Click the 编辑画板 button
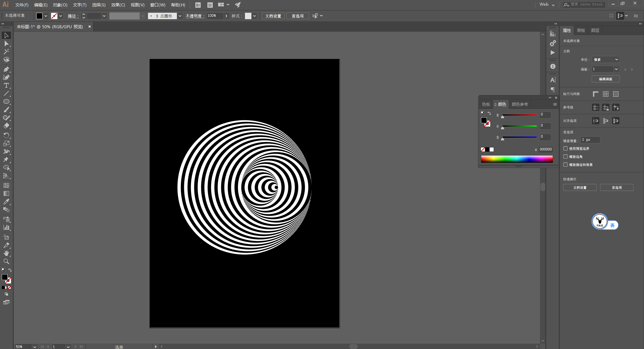644x349 pixels. coord(605,79)
